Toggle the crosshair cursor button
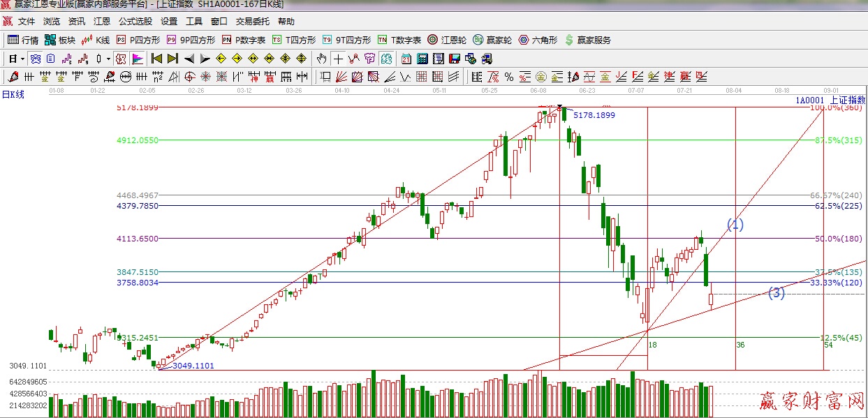Viewport: 868px width, 418px height. (338, 59)
